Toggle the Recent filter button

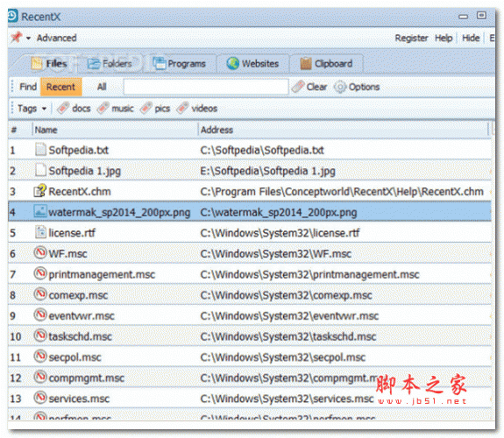[60, 87]
